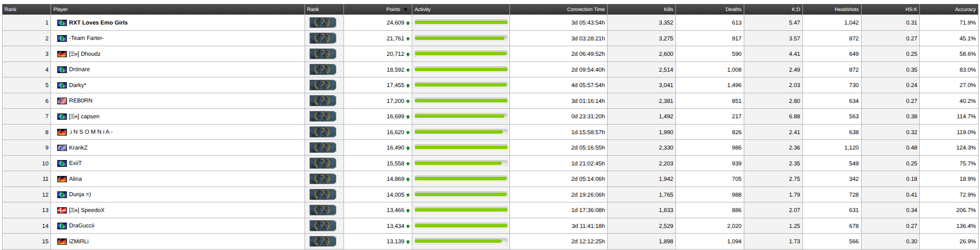Viewport: 980px width, 250px height.
Task: Sort by Connection Time column header
Action: (585, 10)
